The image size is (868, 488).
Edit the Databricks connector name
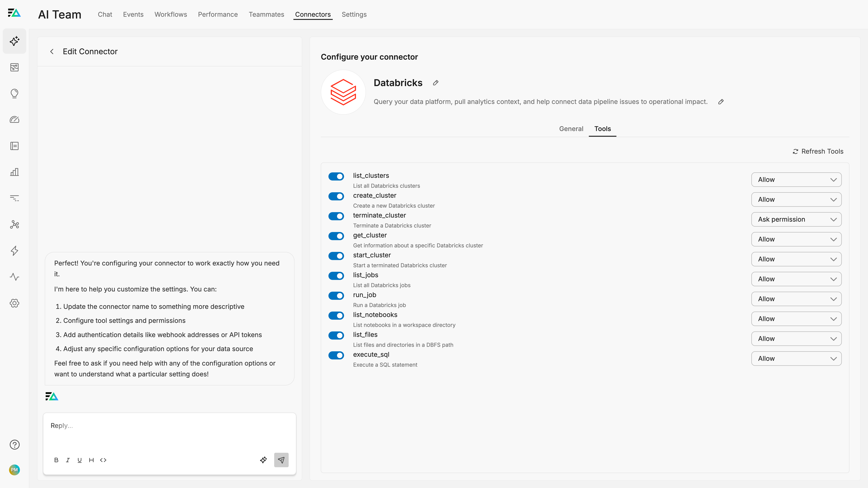pos(436,83)
